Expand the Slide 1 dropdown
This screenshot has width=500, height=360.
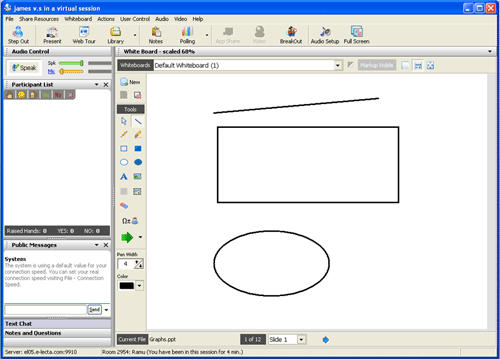pyautogui.click(x=301, y=340)
